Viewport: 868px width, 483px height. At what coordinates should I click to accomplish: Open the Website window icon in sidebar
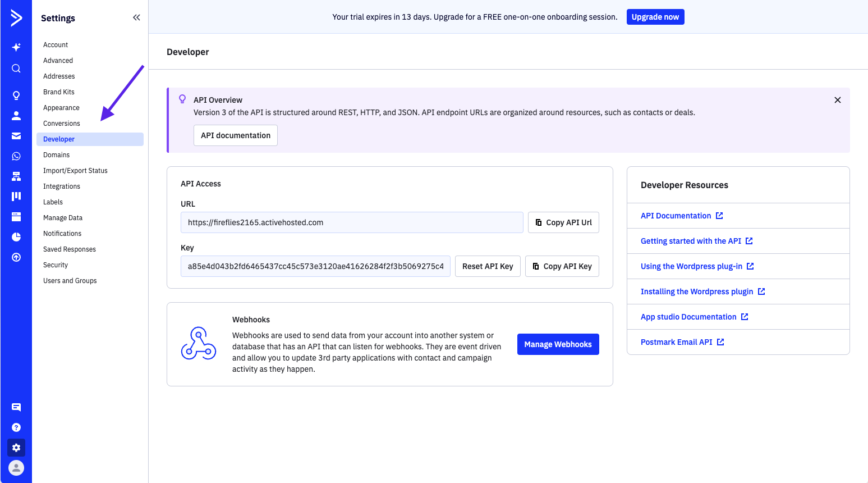[16, 217]
